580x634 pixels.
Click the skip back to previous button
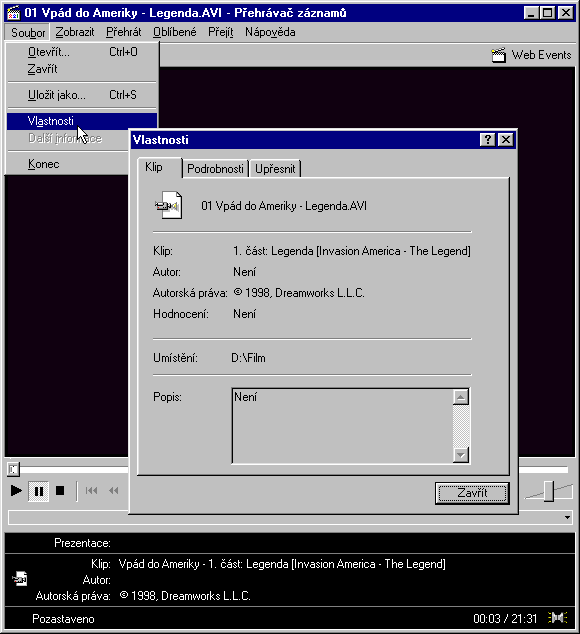tap(91, 491)
